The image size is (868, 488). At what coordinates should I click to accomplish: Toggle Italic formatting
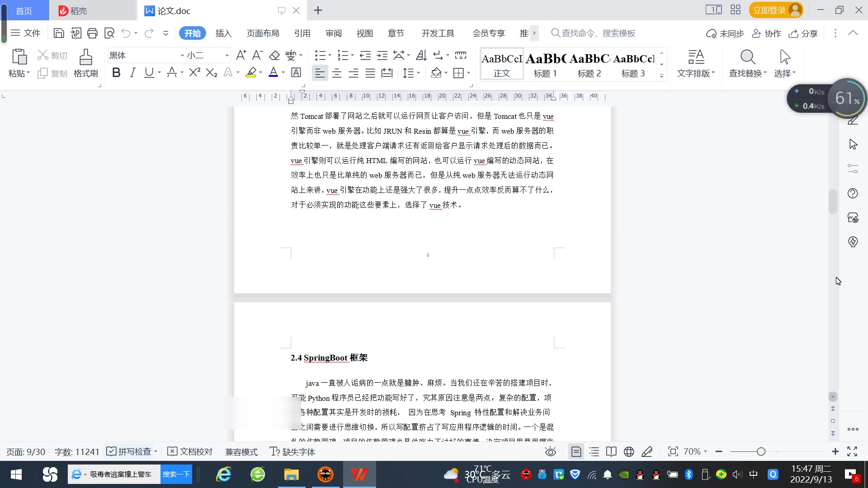(x=132, y=73)
